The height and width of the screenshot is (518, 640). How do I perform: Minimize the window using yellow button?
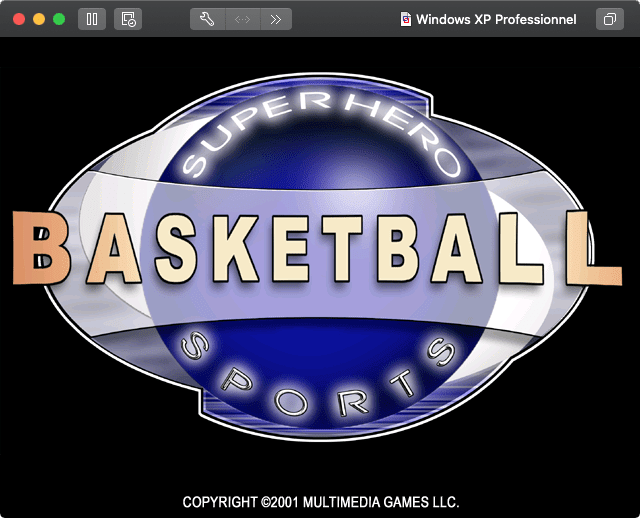coord(39,19)
